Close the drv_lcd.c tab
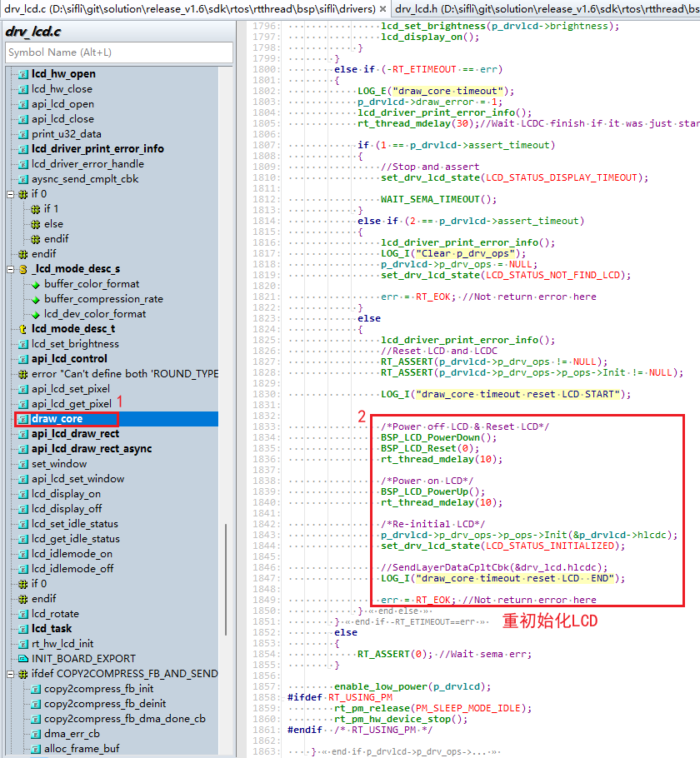 [382, 9]
